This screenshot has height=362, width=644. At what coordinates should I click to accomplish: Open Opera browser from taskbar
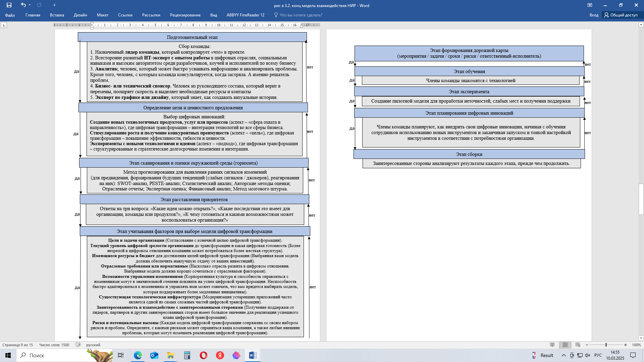(203, 355)
